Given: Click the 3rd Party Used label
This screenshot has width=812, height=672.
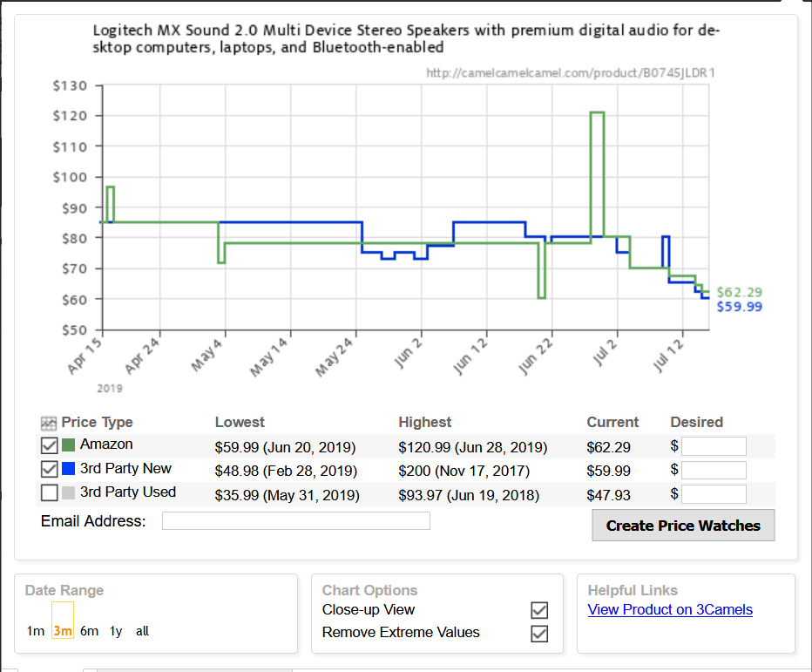Looking at the screenshot, I should (128, 492).
